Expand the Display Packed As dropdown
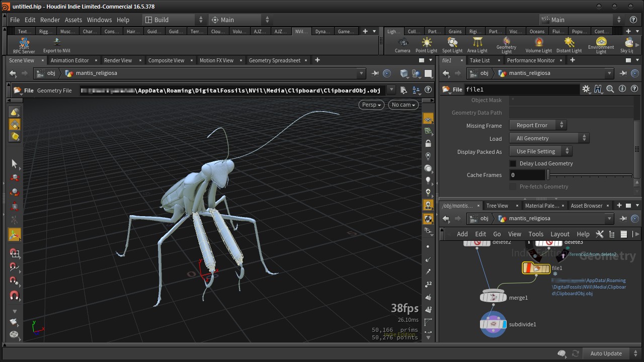This screenshot has width=644, height=362. pyautogui.click(x=540, y=151)
